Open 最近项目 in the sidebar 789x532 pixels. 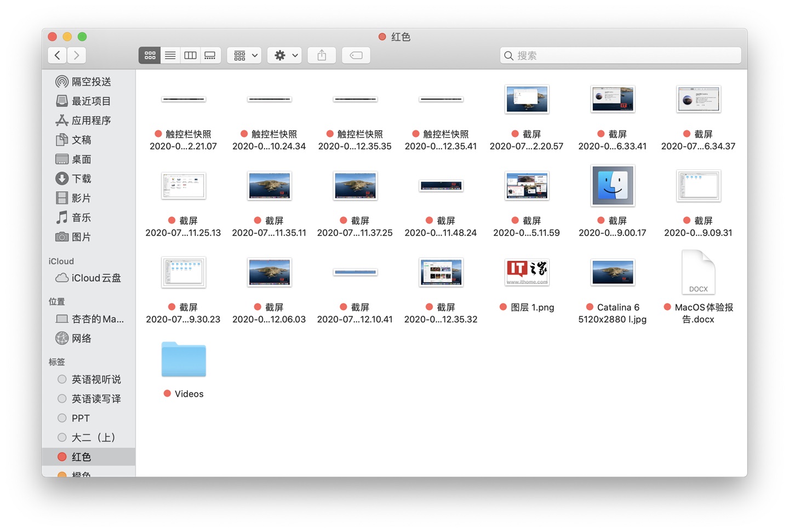(x=89, y=101)
